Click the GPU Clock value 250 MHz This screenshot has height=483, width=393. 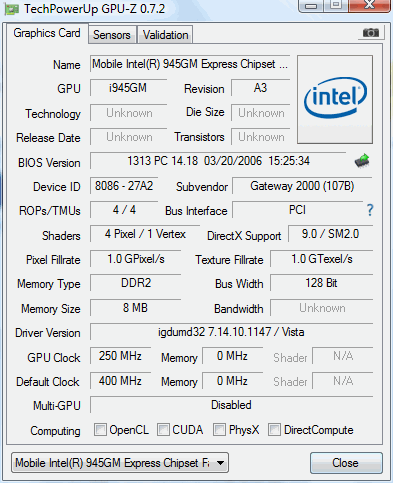click(x=120, y=356)
